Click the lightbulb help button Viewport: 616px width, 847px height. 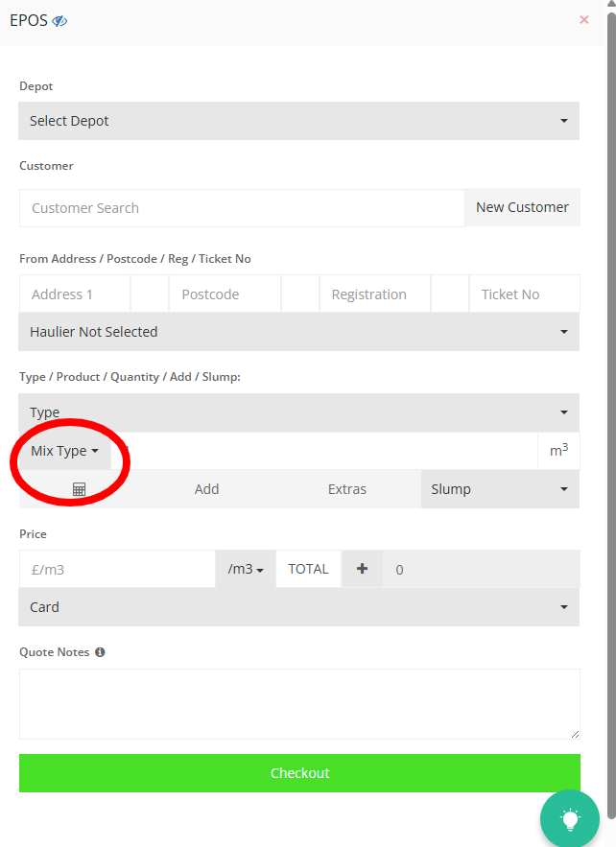[x=570, y=819]
